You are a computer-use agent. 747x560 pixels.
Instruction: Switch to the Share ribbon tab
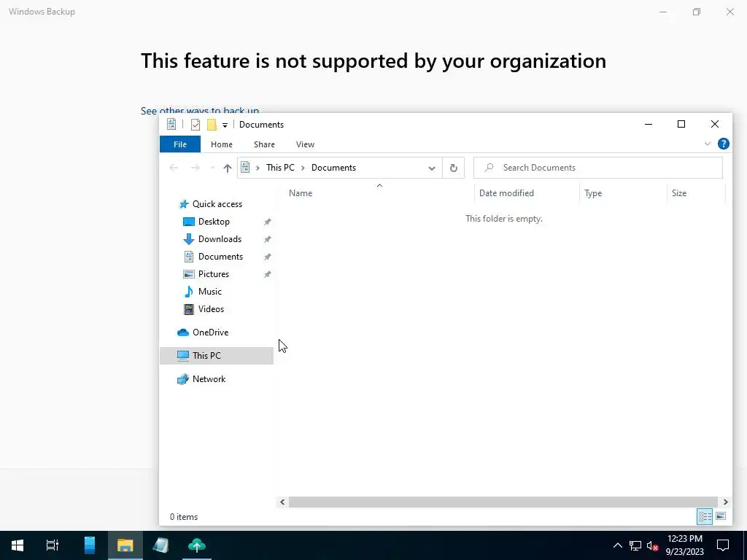click(264, 144)
